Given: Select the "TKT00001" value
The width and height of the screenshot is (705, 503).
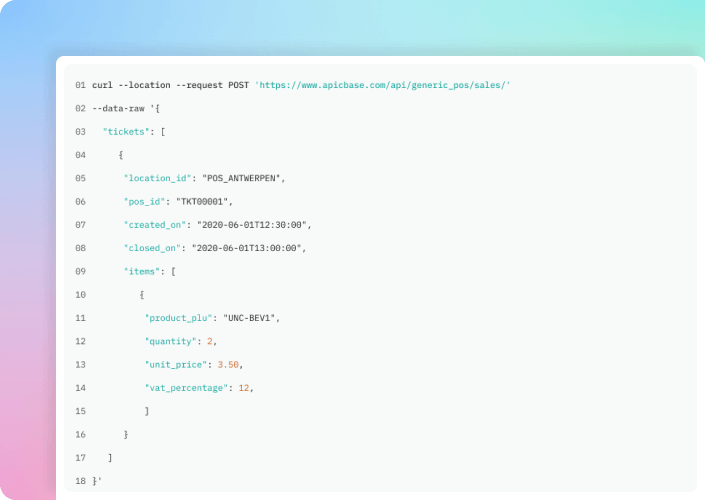Looking at the screenshot, I should [202, 202].
